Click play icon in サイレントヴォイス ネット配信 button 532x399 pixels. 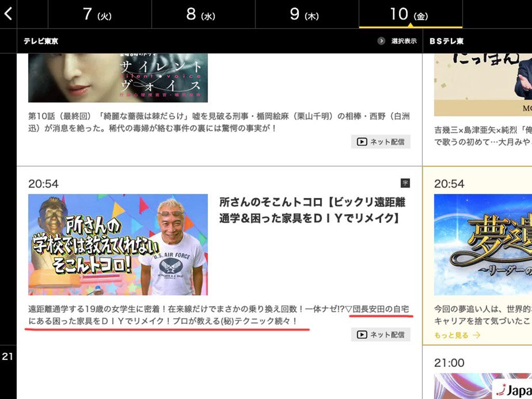362,141
